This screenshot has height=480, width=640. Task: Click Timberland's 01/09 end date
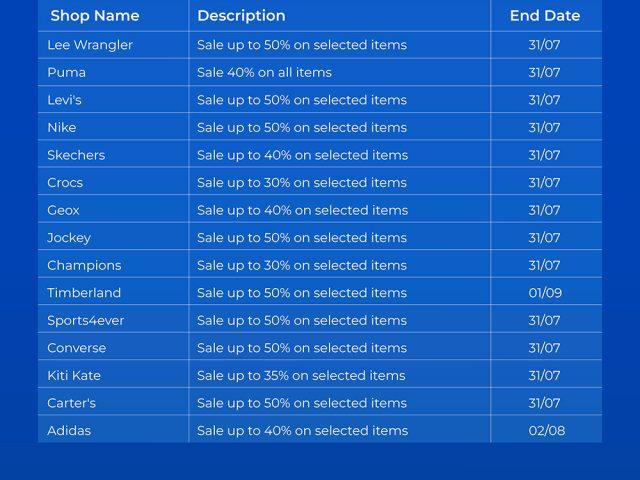(x=545, y=293)
